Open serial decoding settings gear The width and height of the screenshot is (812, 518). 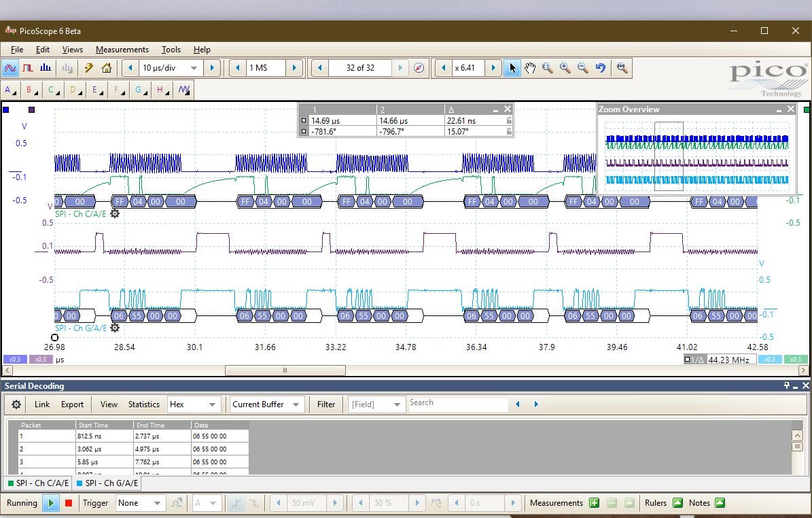click(16, 404)
